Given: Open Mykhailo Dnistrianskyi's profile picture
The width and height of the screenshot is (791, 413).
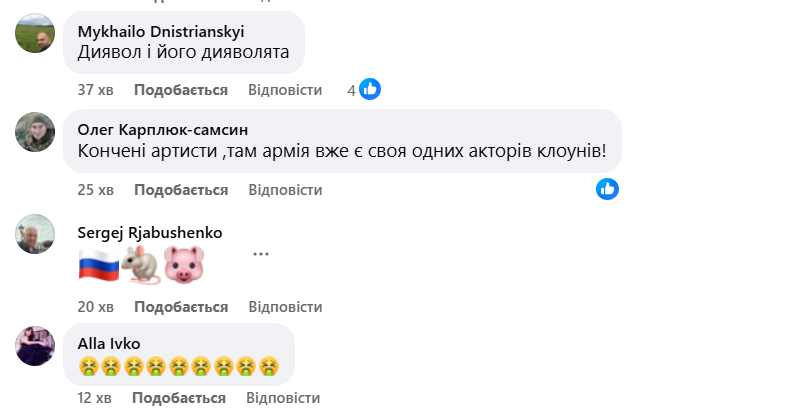Looking at the screenshot, I should pos(36,34).
